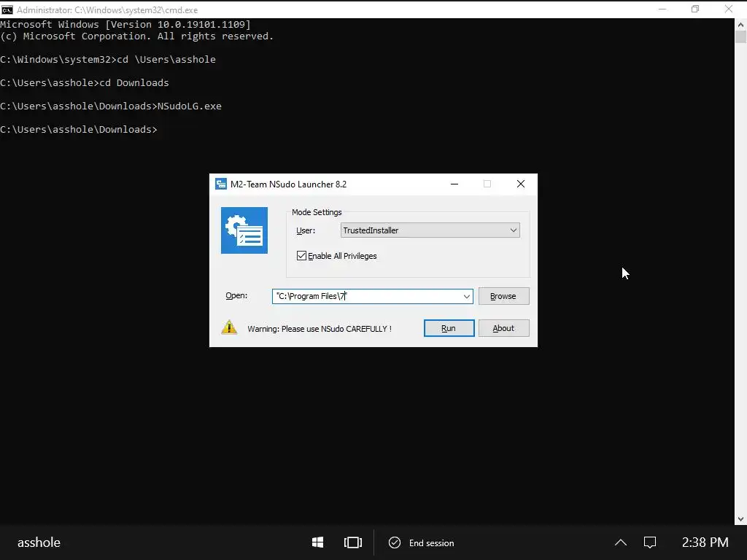This screenshot has height=560, width=747.
Task: Click the cmd.exe title bar icon
Action: [x=7, y=9]
